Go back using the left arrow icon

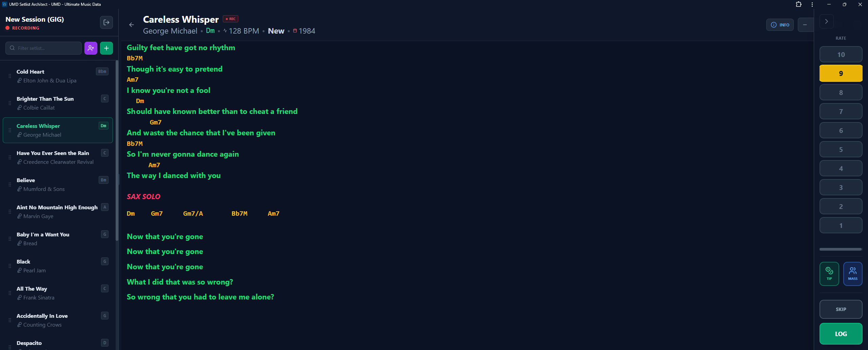[x=132, y=25]
